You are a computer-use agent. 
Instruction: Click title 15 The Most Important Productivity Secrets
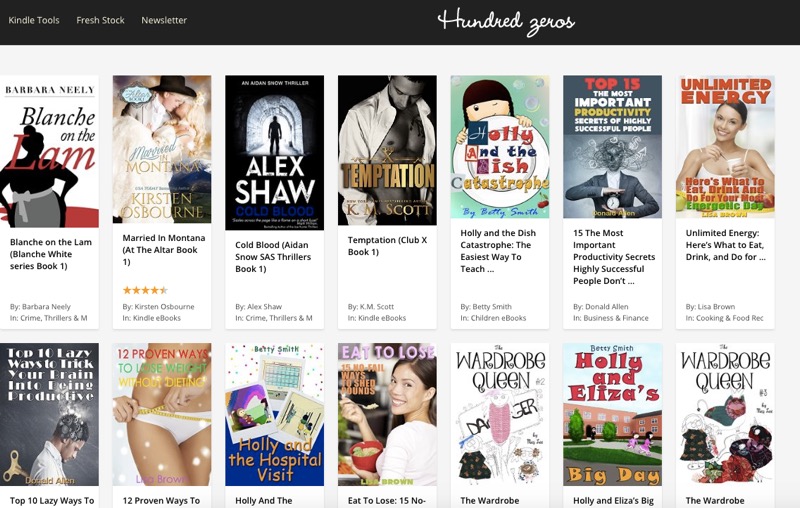pos(614,257)
